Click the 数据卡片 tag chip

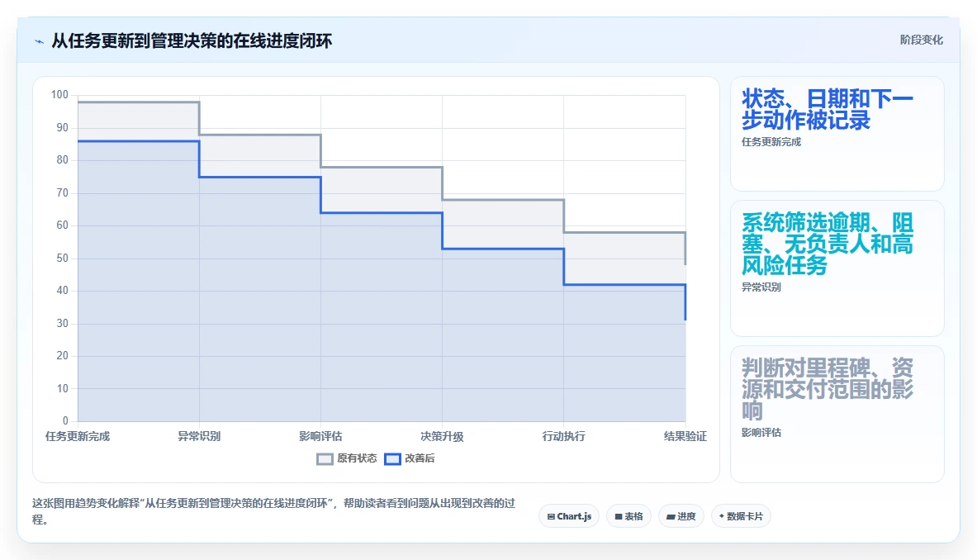coord(741,516)
